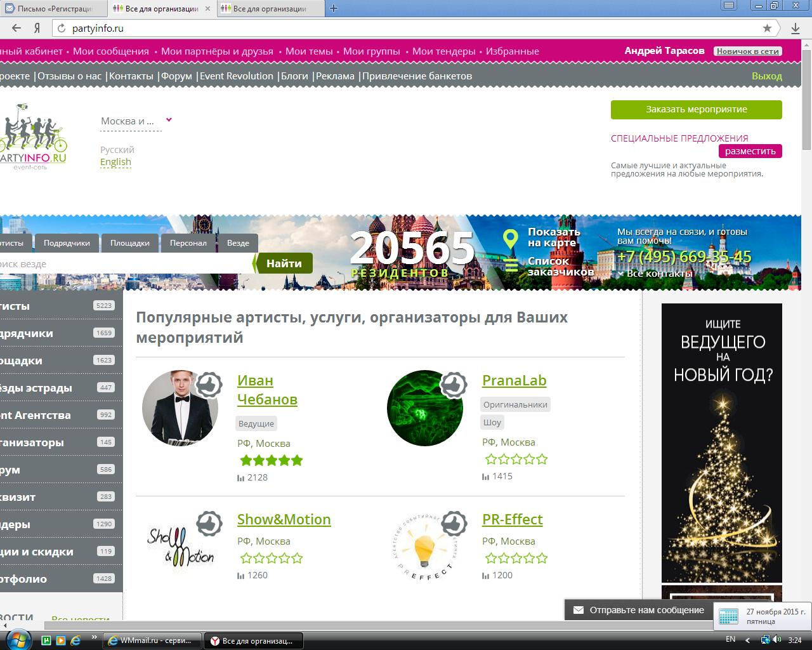Log out via the "Выход" link
812x650 pixels.
tap(767, 76)
